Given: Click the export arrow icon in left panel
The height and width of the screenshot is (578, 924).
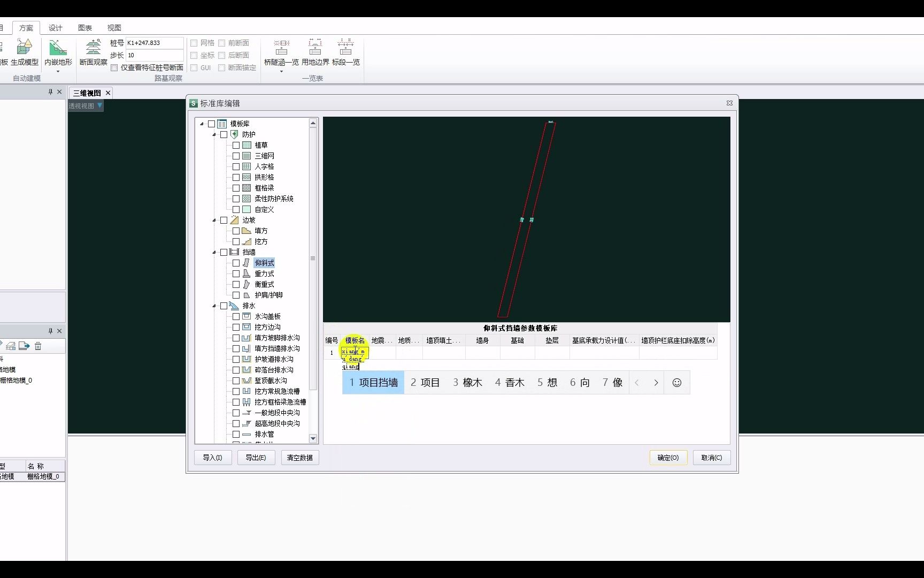Looking at the screenshot, I should pyautogui.click(x=24, y=346).
